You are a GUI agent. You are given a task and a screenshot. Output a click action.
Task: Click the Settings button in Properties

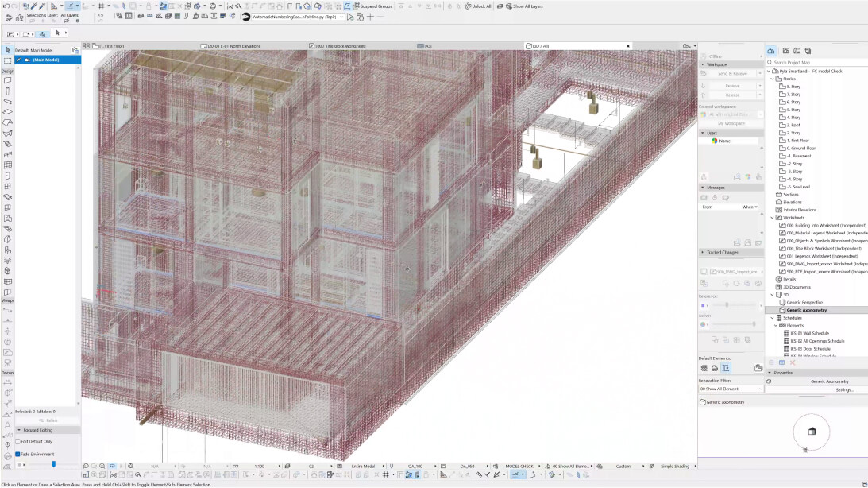tap(844, 390)
